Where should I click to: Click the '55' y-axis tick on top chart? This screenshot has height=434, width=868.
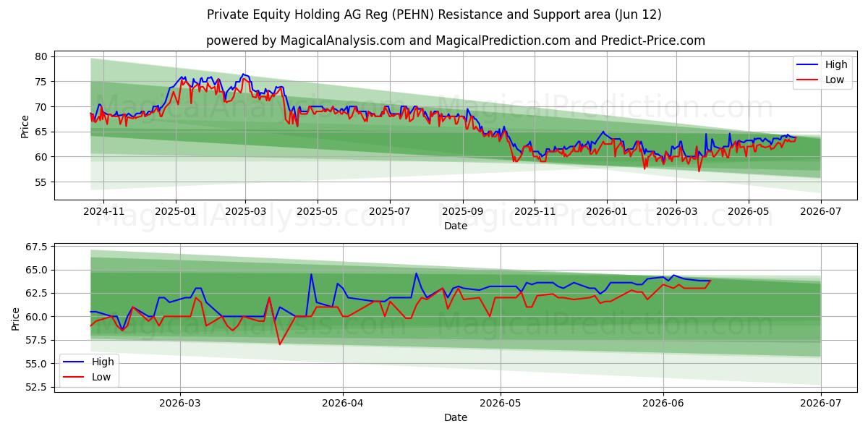[41, 182]
